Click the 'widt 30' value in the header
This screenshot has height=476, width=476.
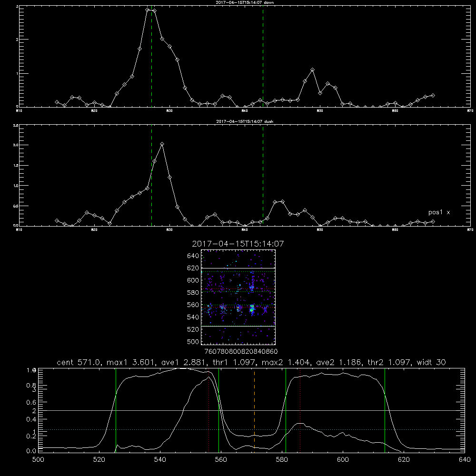[431, 362]
